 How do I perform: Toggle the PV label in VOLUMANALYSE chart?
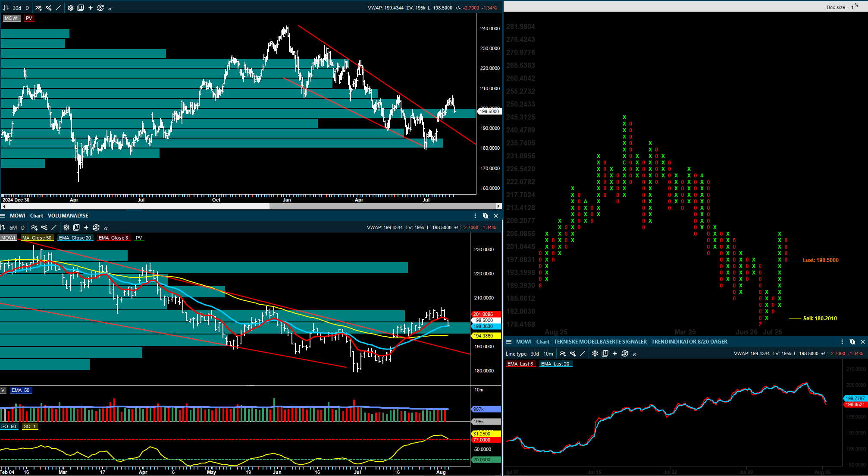[139, 238]
